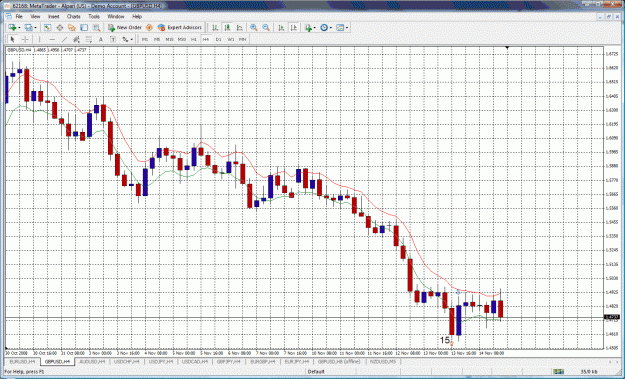Select the H4 timeframe button
This screenshot has width=625, height=379.
point(206,39)
